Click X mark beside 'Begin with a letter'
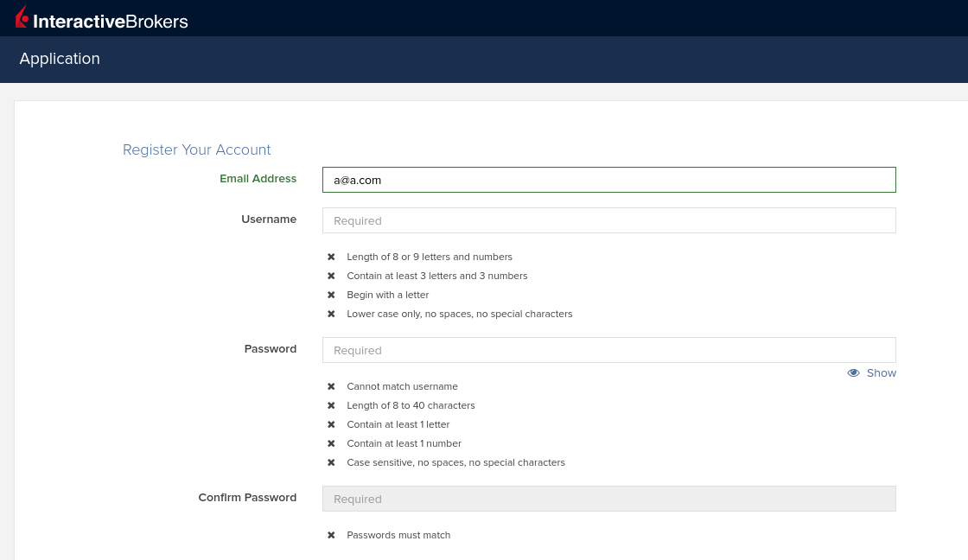Image resolution: width=968 pixels, height=560 pixels. point(331,296)
